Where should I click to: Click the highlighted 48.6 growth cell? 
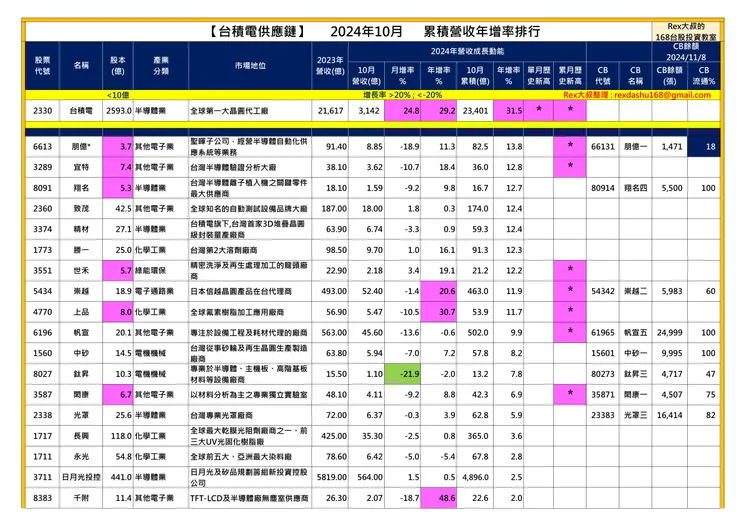pyautogui.click(x=438, y=498)
